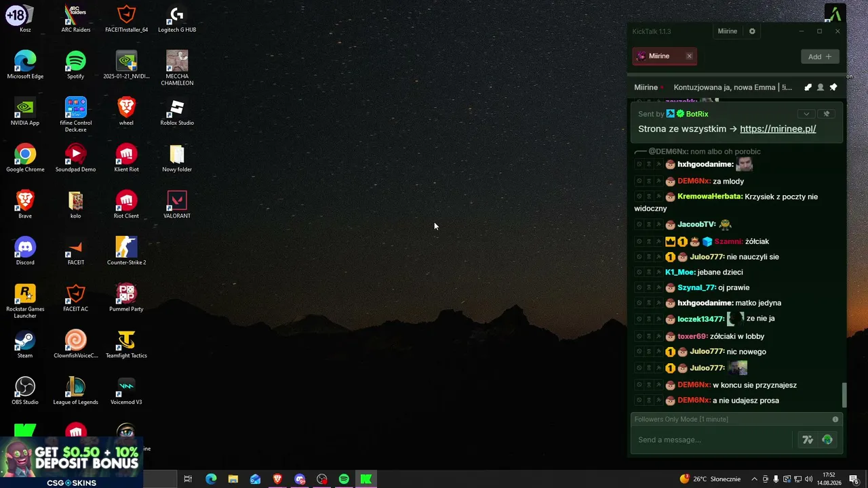Open Discord desktop shortcut
This screenshot has width=868, height=488.
point(25,251)
